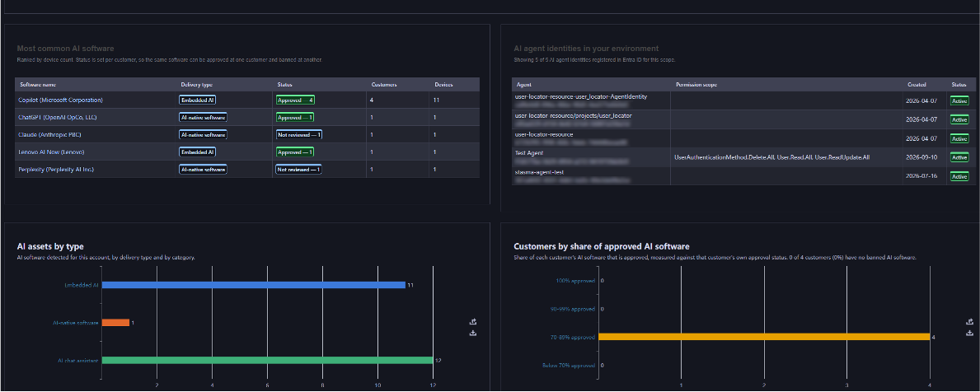Click the Not reviewed — 1 badge for Claude
This screenshot has width=980, height=392.
click(x=298, y=134)
